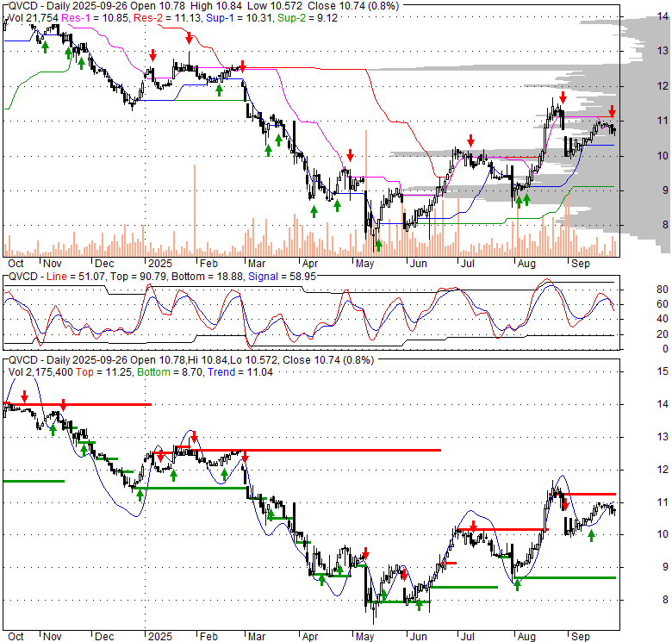This screenshot has height=642, width=672.
Task: Click the Res-2 = 11.13 legend label
Action: [x=168, y=18]
